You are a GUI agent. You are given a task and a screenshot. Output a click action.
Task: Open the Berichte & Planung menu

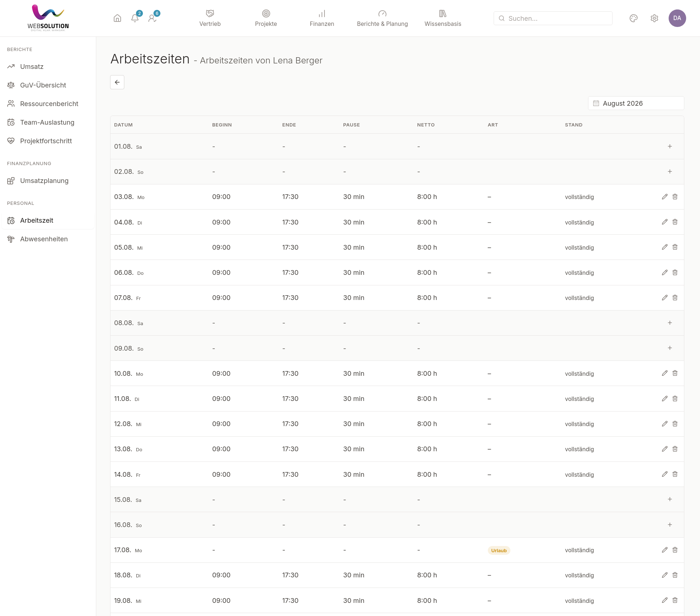[382, 18]
